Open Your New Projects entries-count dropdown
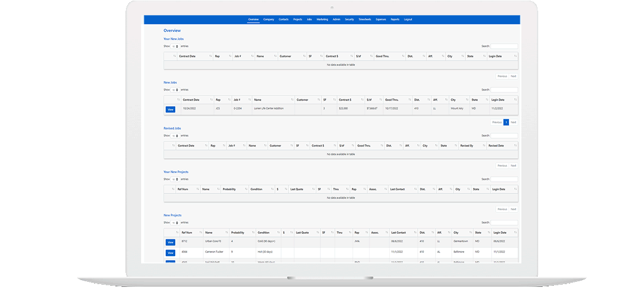This screenshot has width=644, height=288. [x=175, y=180]
